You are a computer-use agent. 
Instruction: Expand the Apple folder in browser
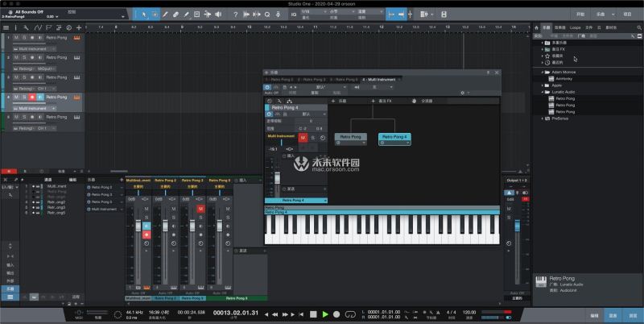pos(542,85)
